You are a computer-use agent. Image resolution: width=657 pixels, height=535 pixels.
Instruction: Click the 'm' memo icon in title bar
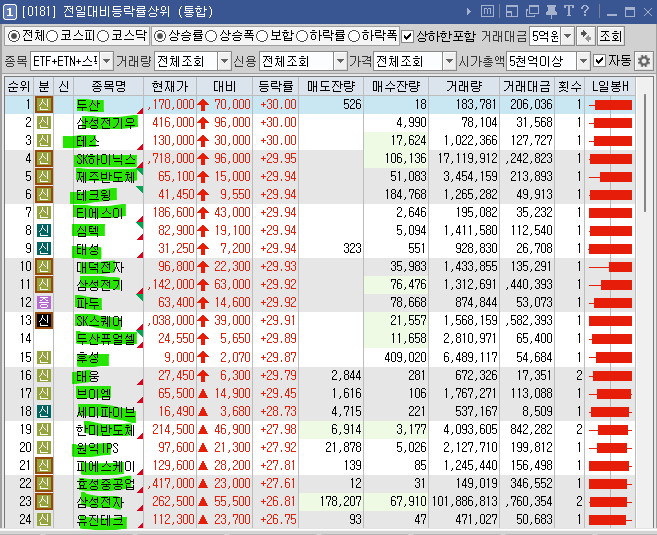click(x=487, y=11)
